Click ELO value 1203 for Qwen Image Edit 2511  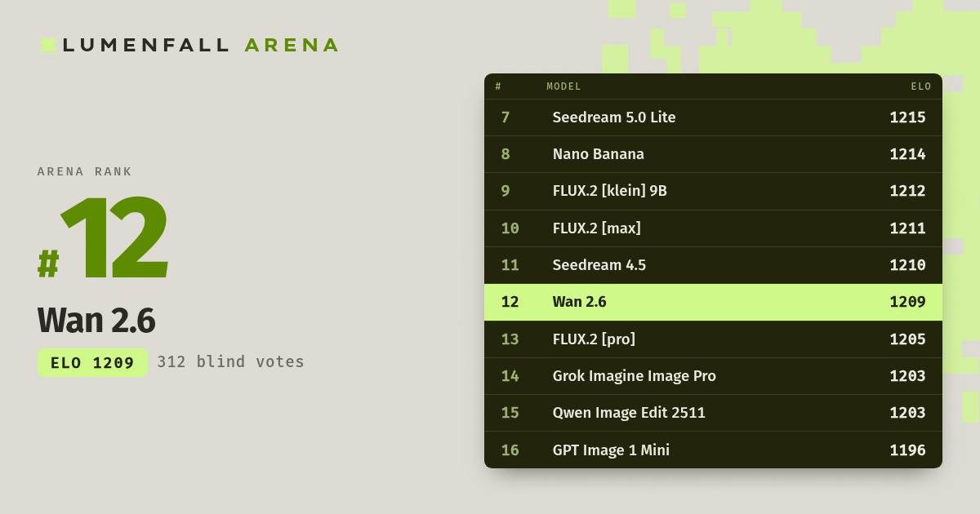(907, 413)
